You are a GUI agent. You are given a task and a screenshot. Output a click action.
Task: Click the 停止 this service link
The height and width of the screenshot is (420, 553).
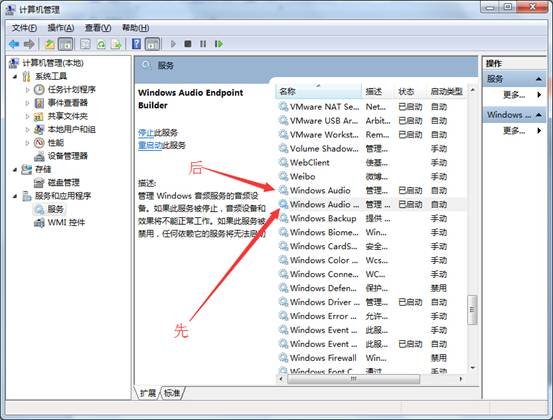[146, 133]
